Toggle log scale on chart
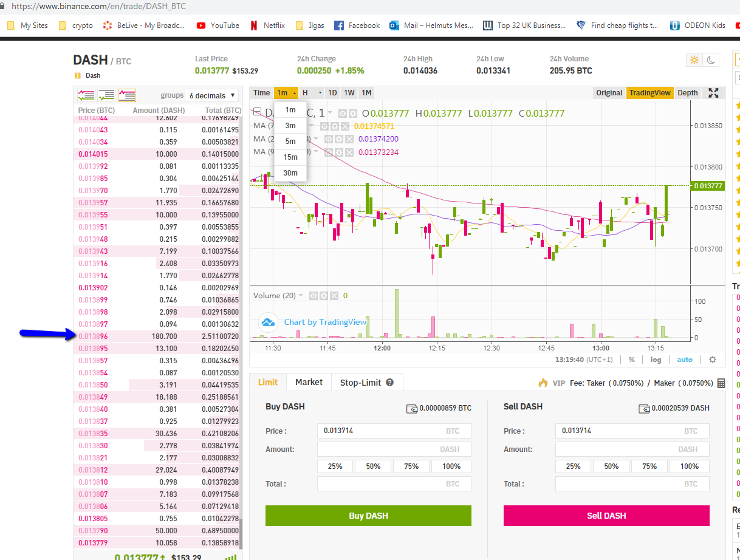 point(656,360)
